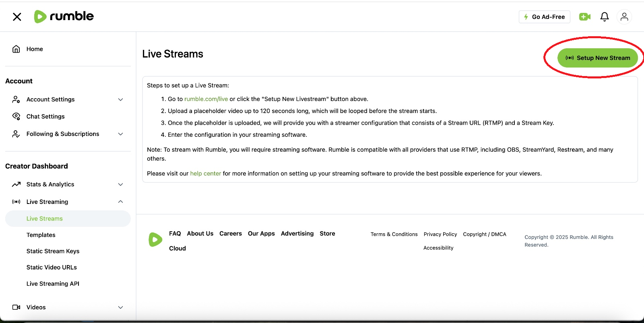644x323 pixels.
Task: Open Chat Settings in sidebar
Action: pos(45,116)
